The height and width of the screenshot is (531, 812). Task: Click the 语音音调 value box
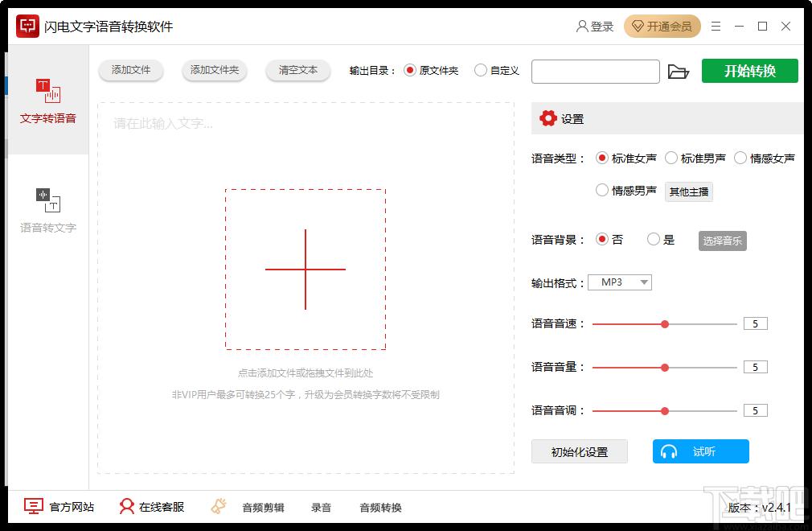pyautogui.click(x=756, y=411)
